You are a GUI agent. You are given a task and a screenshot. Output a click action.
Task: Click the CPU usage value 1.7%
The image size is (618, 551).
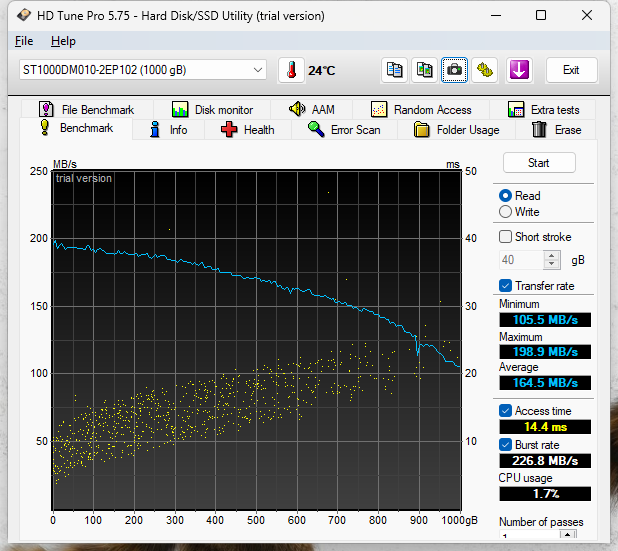click(x=545, y=493)
